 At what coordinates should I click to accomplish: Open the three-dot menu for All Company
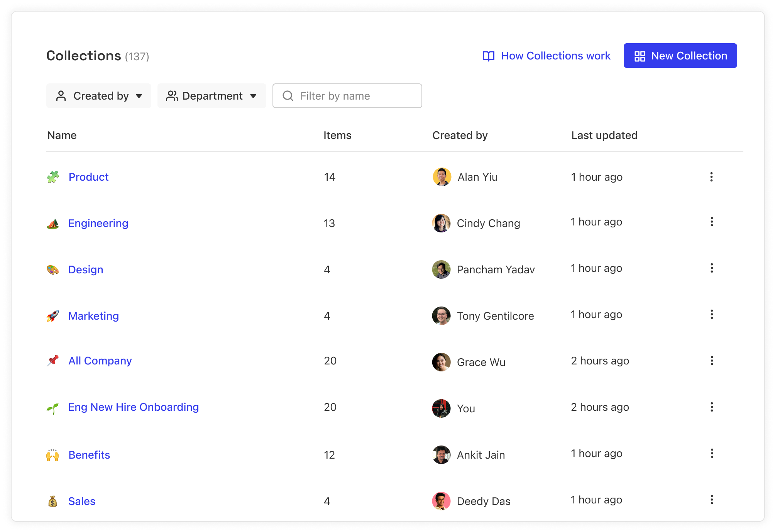tap(711, 361)
